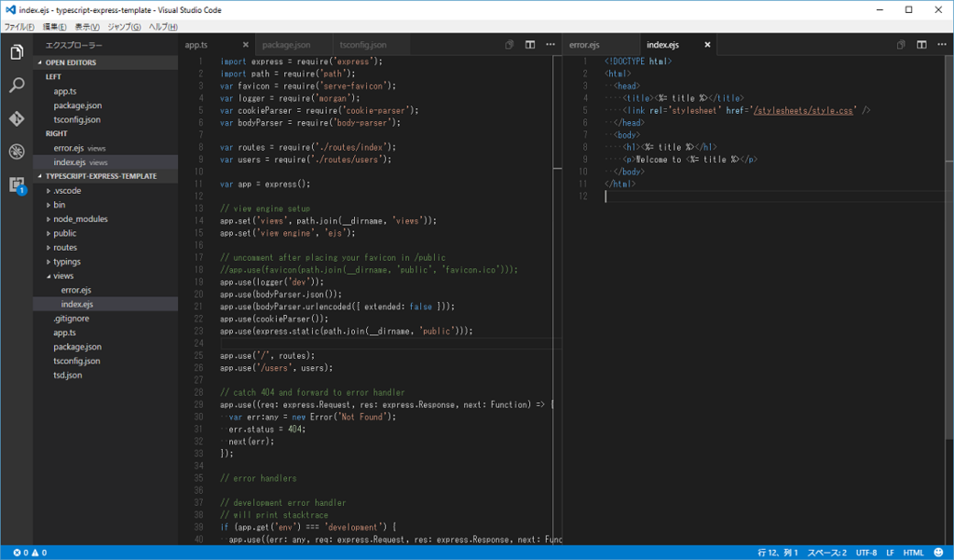Open the Extensions icon with badge
Screen dimensions: 954x560
(17, 184)
